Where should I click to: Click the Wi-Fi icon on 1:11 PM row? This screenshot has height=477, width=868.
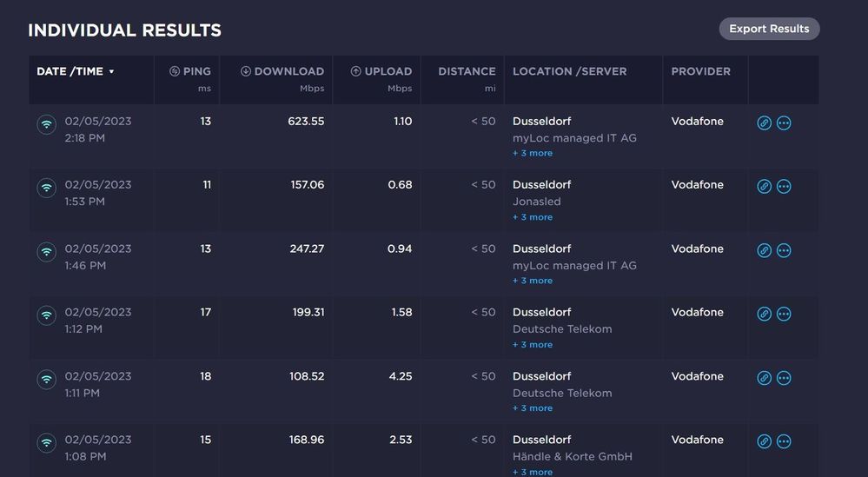click(x=47, y=379)
